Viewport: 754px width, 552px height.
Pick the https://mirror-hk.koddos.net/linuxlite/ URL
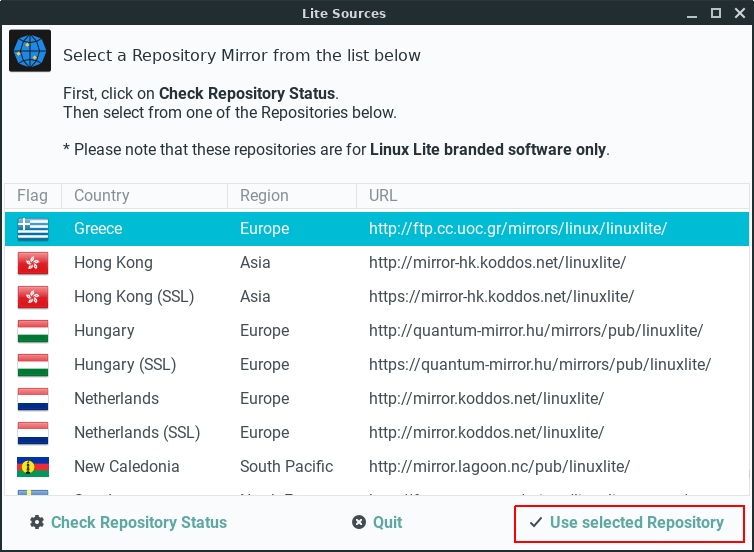[501, 297]
